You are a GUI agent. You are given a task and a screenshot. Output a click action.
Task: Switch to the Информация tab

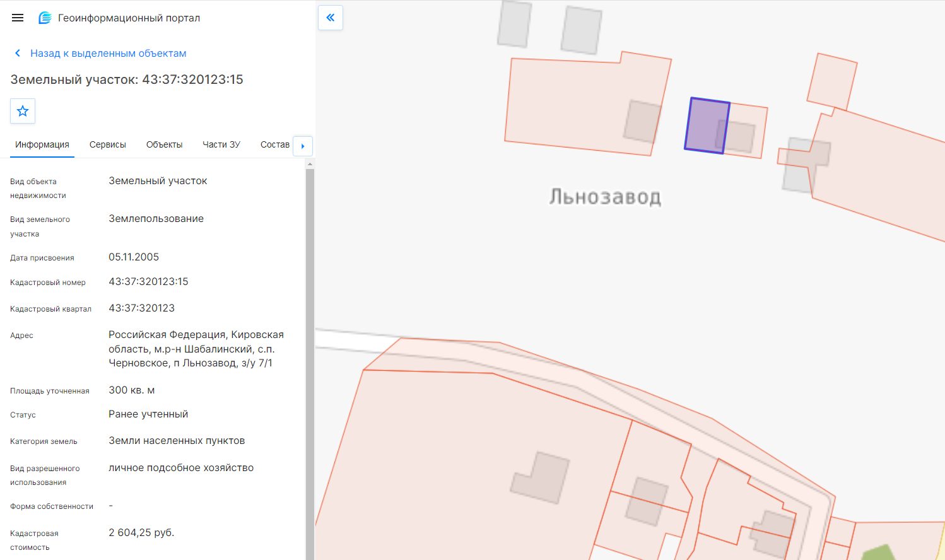(42, 144)
